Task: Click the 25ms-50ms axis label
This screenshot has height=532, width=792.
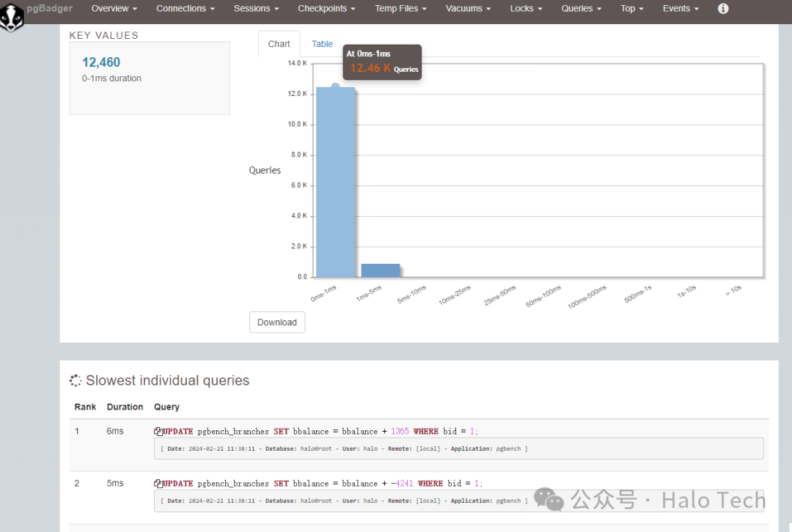Action: [499, 295]
